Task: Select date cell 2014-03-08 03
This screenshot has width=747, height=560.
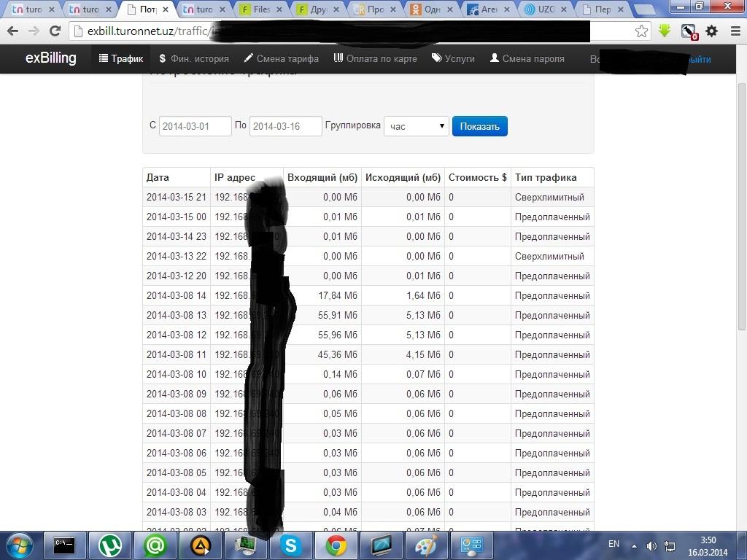Action: pos(177,513)
